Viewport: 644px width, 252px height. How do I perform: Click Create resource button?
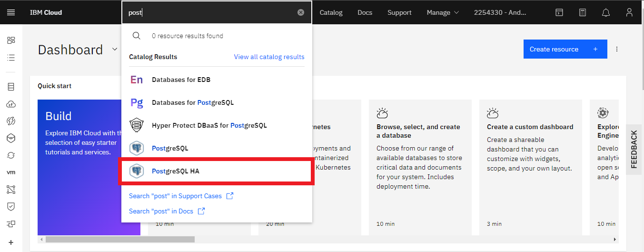565,49
